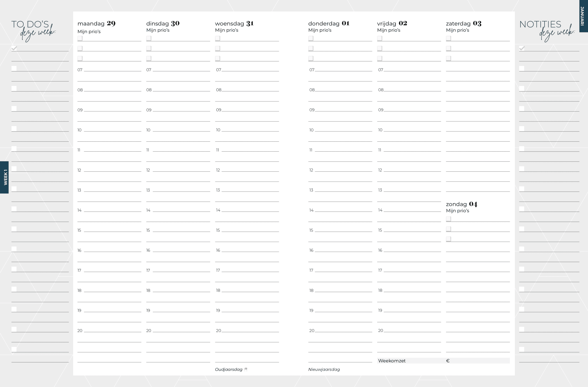Tick second prio checkbox under zaterdag 03
This screenshot has height=387, width=588.
[x=448, y=48]
